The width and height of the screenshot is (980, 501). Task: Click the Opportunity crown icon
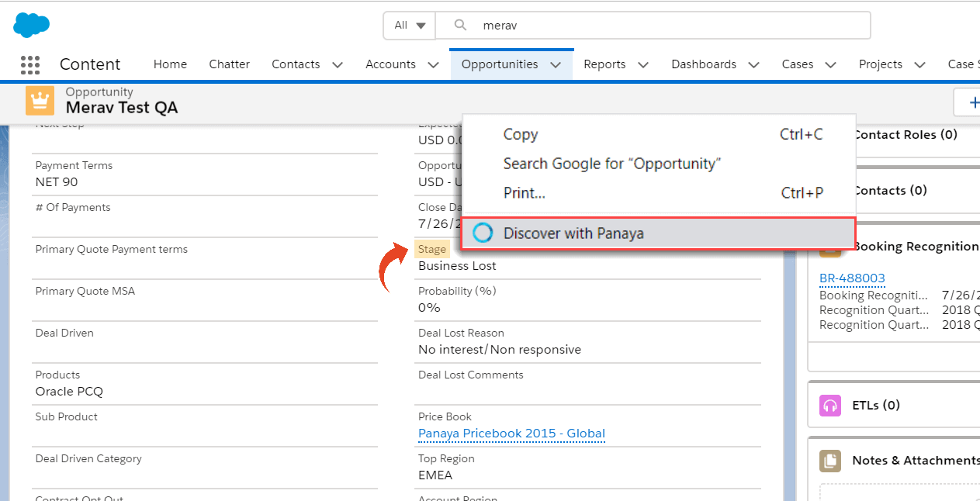click(x=40, y=100)
